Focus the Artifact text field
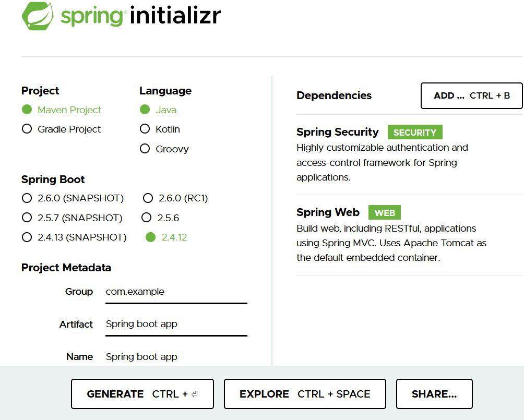 click(x=176, y=324)
